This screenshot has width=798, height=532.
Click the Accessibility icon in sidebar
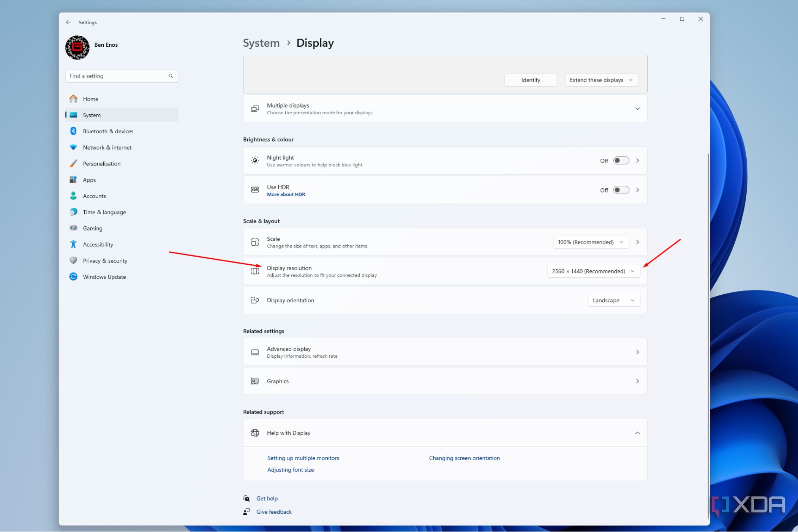coord(73,244)
